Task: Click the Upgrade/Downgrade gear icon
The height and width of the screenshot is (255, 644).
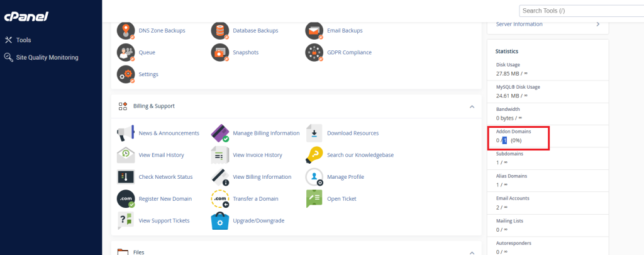Action: (219, 220)
